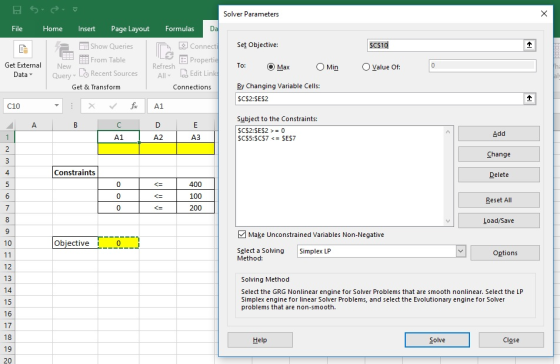Screen dimensions: 560x364
Task: Click the Delete constraint button
Action: tap(499, 175)
